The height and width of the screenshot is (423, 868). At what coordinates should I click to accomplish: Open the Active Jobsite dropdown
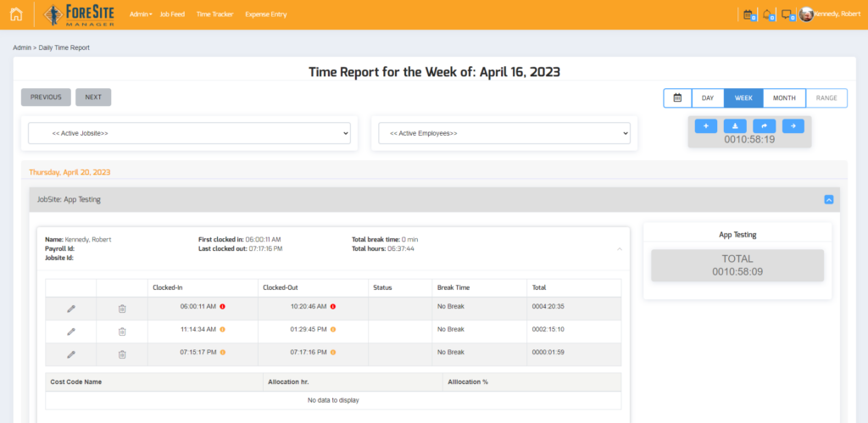[x=189, y=133]
